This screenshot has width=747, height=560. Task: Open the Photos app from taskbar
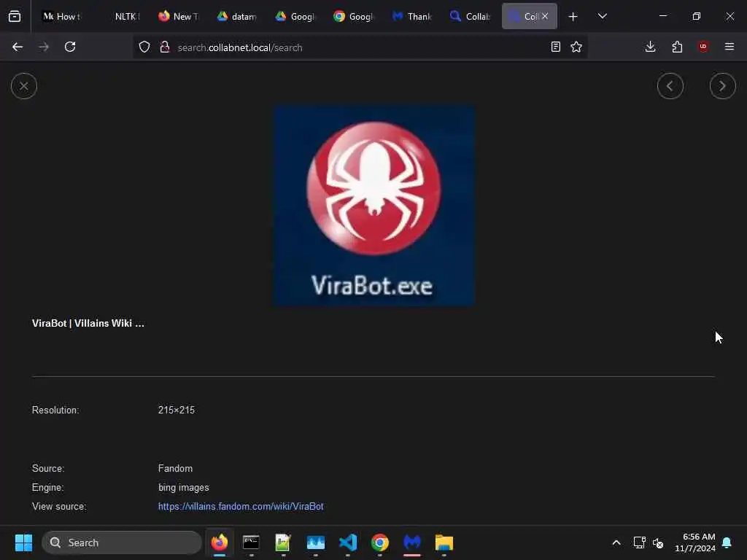[x=315, y=542]
